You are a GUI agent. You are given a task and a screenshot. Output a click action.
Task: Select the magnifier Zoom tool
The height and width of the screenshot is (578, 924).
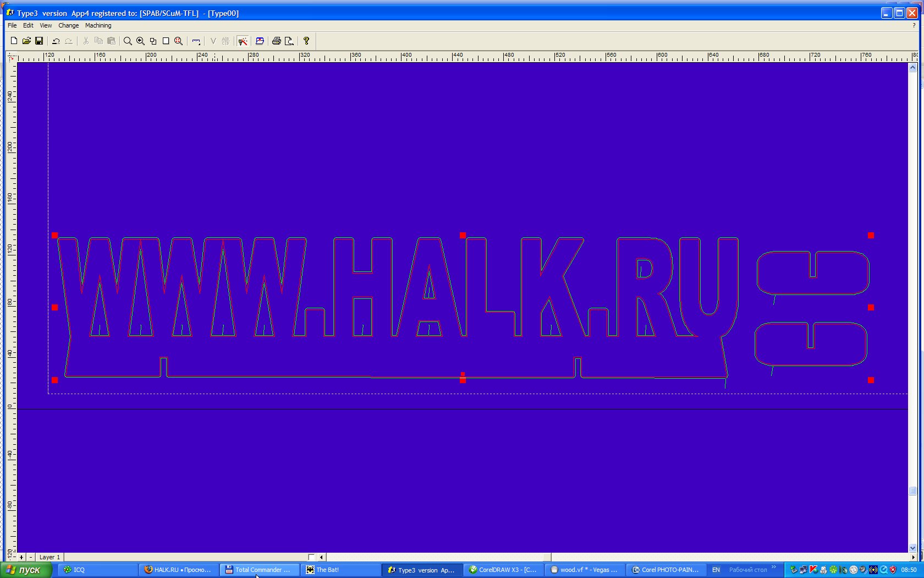click(128, 41)
